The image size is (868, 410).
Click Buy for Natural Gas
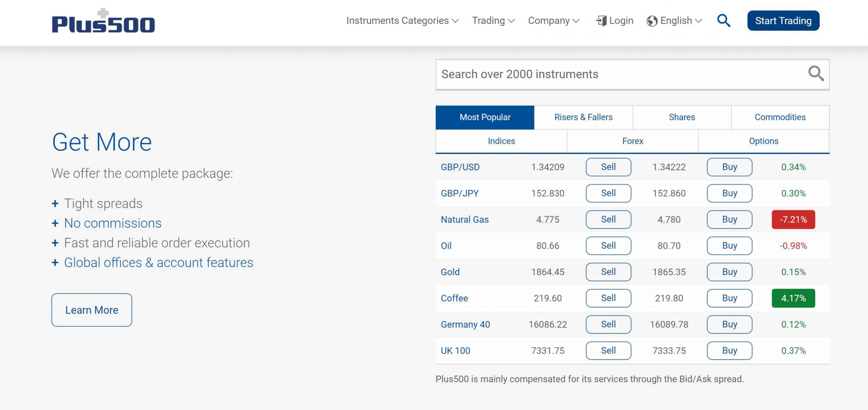(729, 220)
